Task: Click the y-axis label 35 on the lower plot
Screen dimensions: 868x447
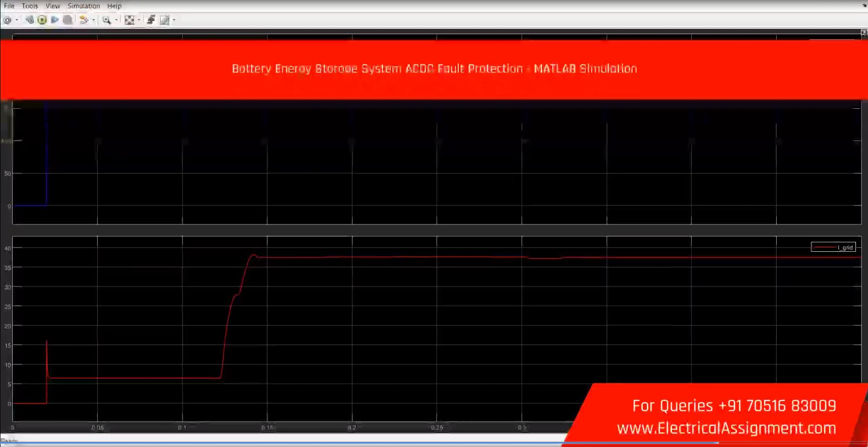Action: point(7,268)
